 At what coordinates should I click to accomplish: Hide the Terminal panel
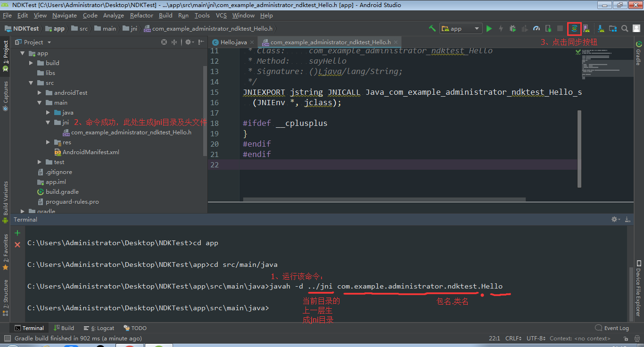click(627, 219)
